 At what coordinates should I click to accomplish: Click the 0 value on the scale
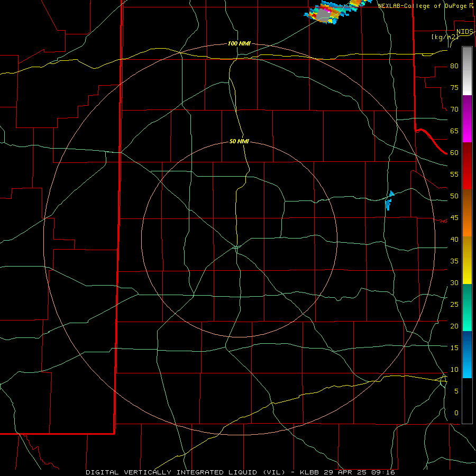(456, 413)
